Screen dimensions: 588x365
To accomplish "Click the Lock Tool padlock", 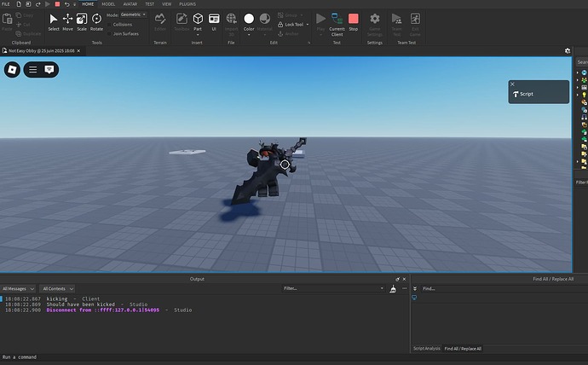I will 280,25.
